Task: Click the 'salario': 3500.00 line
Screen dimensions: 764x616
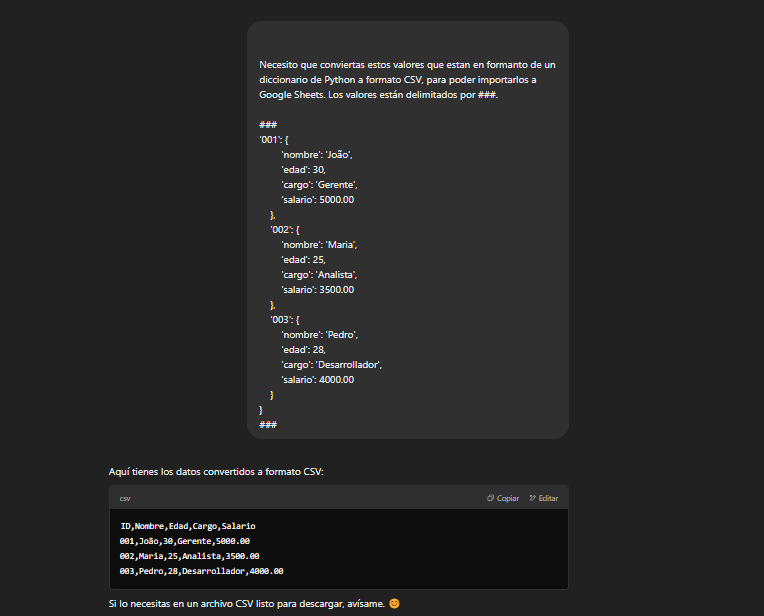Action: point(317,289)
